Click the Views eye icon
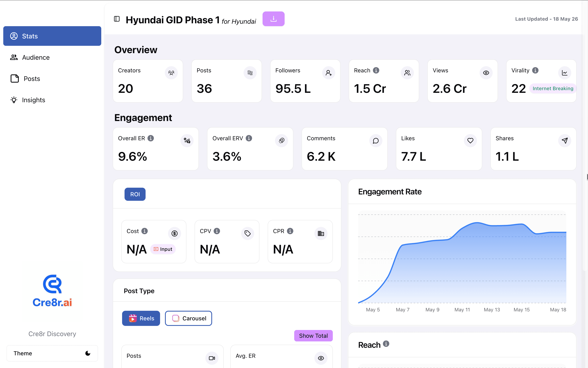588x368 pixels. pyautogui.click(x=486, y=73)
